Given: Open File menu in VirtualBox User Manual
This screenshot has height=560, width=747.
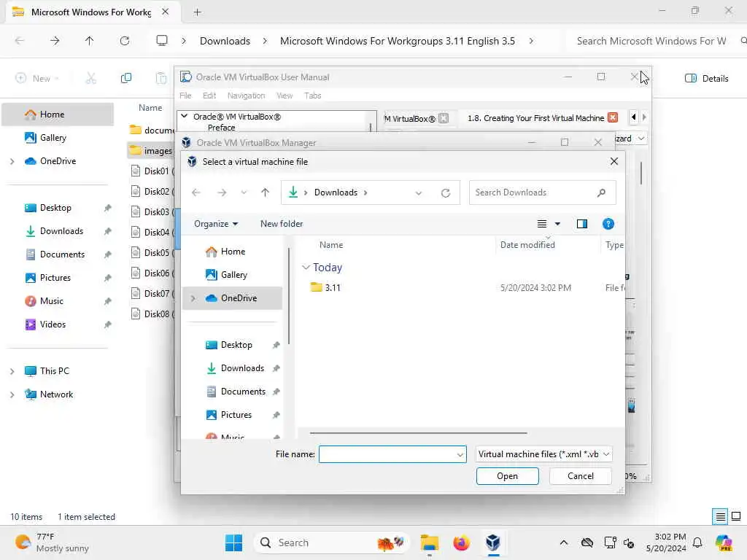Looking at the screenshot, I should coord(185,96).
